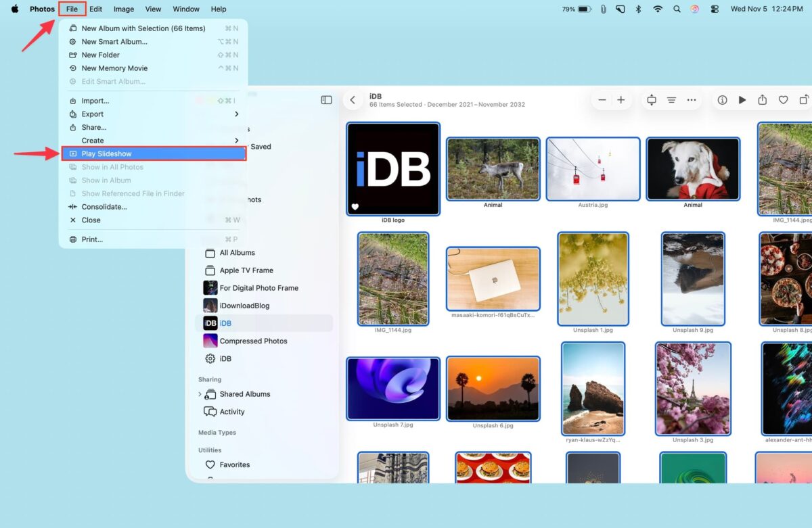The width and height of the screenshot is (812, 528).
Task: Open the Apple TV Frame album
Action: tap(264, 270)
